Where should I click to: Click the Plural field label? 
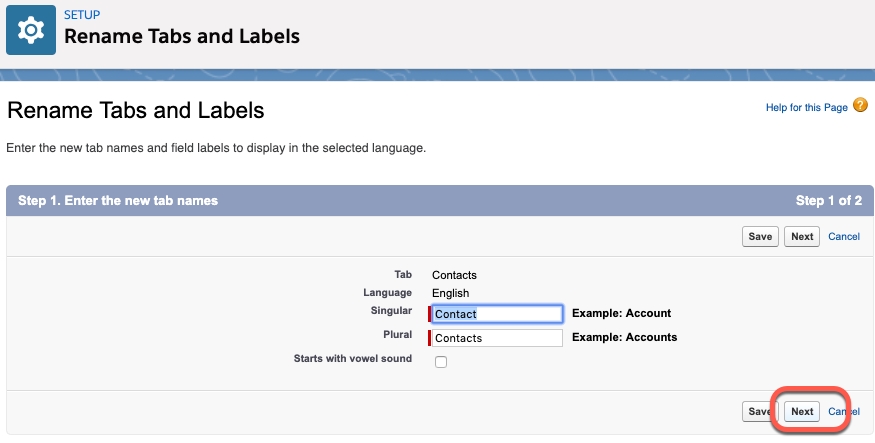397,334
